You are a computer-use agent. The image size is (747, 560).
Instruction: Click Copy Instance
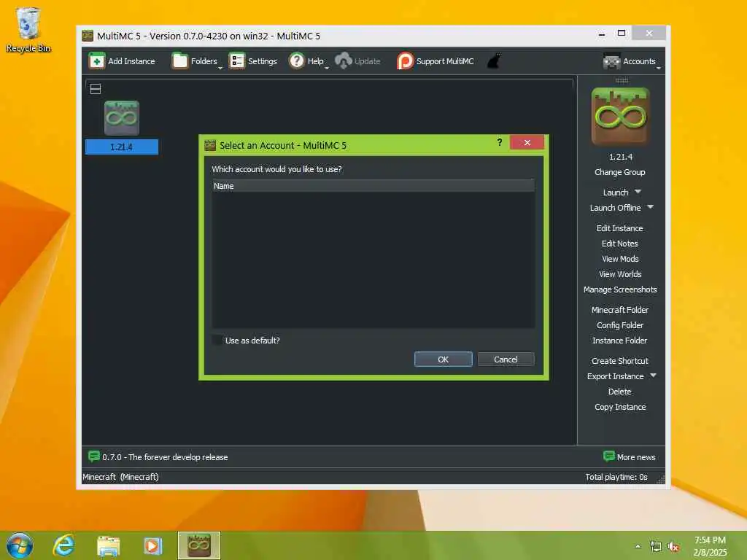point(620,407)
